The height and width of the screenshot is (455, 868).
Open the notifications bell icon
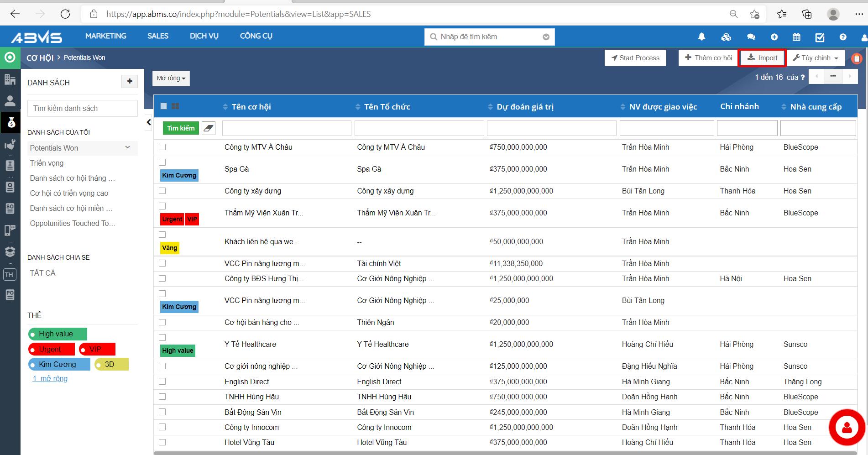point(701,37)
